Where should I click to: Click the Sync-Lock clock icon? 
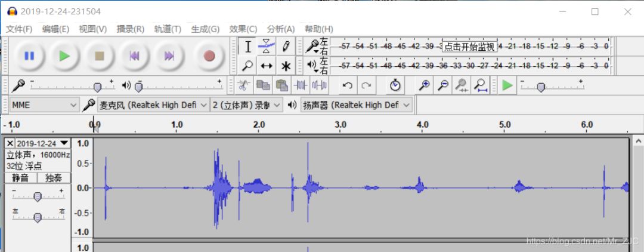395,85
